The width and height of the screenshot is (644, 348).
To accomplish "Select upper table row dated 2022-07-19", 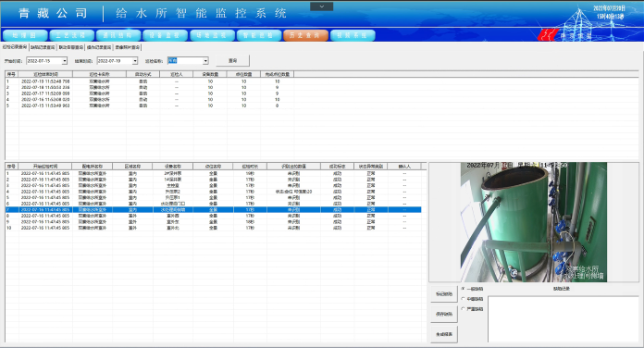I will 150,81.
